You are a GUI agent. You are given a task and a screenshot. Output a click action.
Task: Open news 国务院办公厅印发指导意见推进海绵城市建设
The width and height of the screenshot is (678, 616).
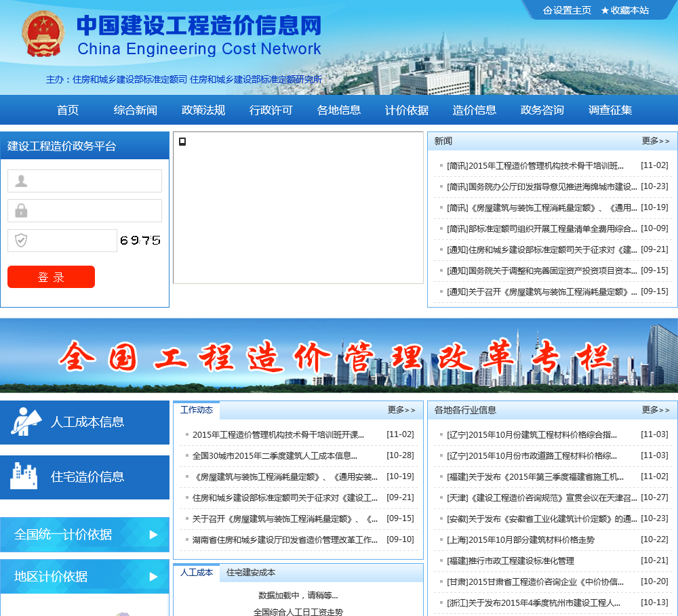[542, 187]
